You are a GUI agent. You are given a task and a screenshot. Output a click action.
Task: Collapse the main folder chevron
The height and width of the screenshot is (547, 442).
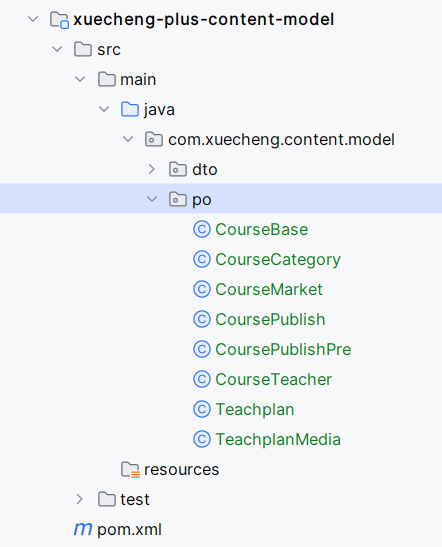(x=80, y=79)
